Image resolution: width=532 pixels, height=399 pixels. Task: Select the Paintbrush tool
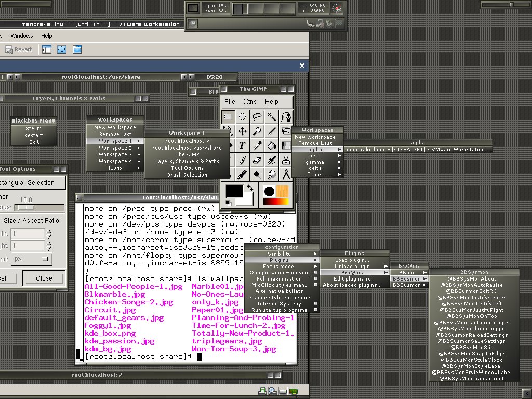click(x=242, y=161)
